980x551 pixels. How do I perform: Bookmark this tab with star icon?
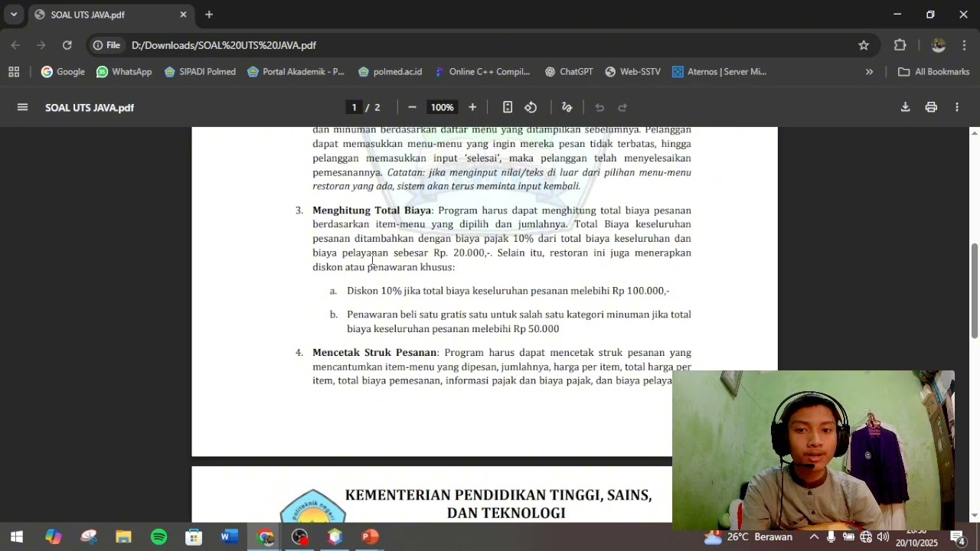[864, 45]
